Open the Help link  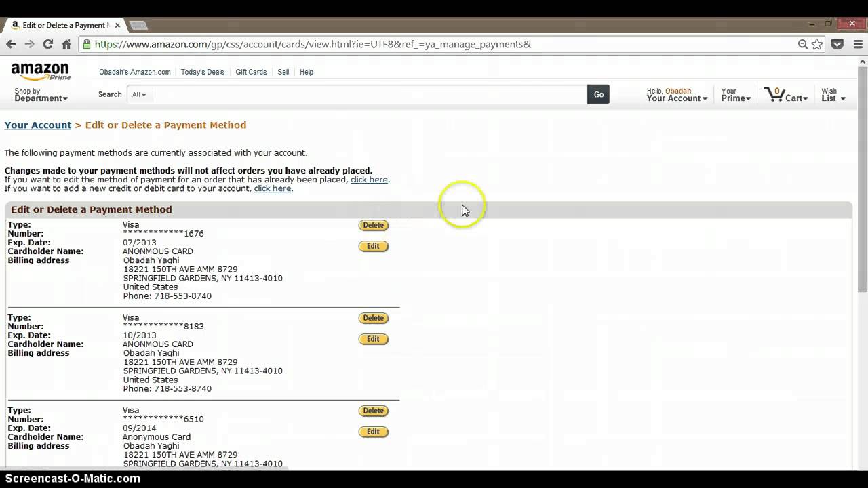pyautogui.click(x=307, y=72)
